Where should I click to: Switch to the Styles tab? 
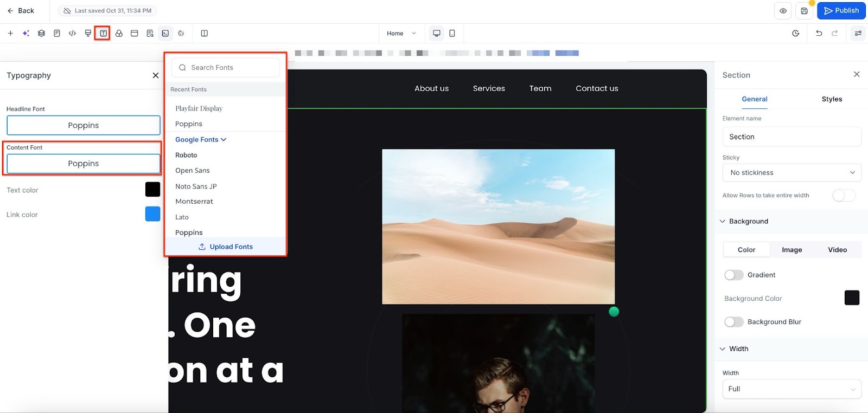[x=831, y=99]
